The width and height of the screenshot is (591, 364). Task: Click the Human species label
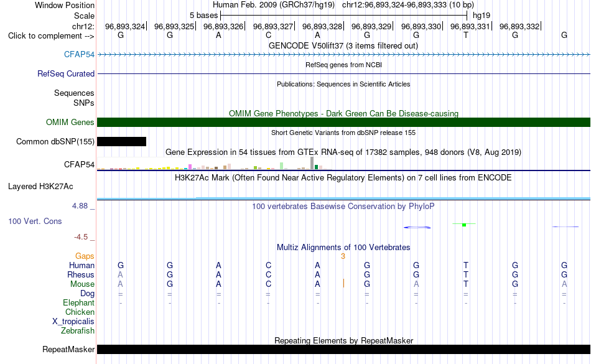coord(81,265)
